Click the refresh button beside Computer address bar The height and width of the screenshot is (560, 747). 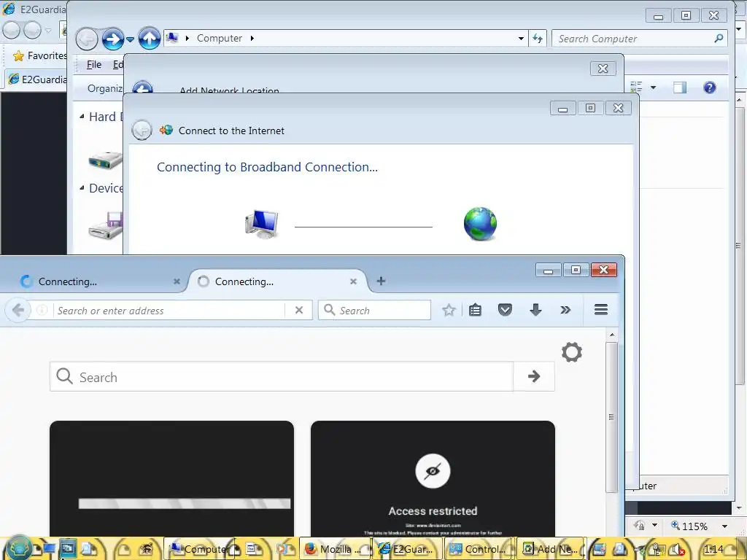[538, 39]
